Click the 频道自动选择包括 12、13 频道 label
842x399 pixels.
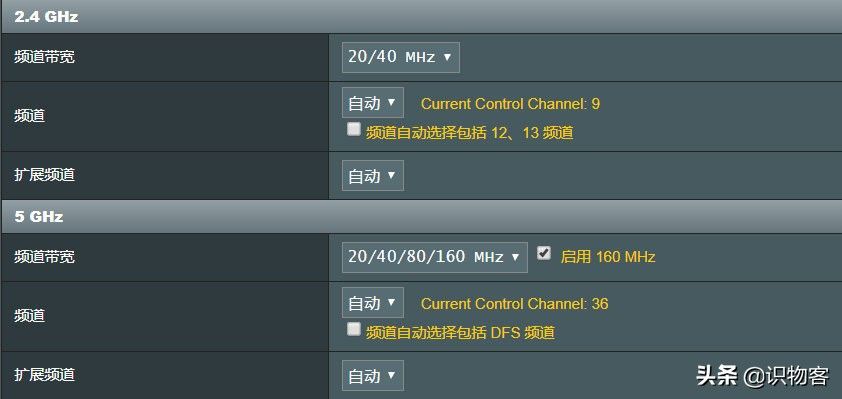point(469,133)
